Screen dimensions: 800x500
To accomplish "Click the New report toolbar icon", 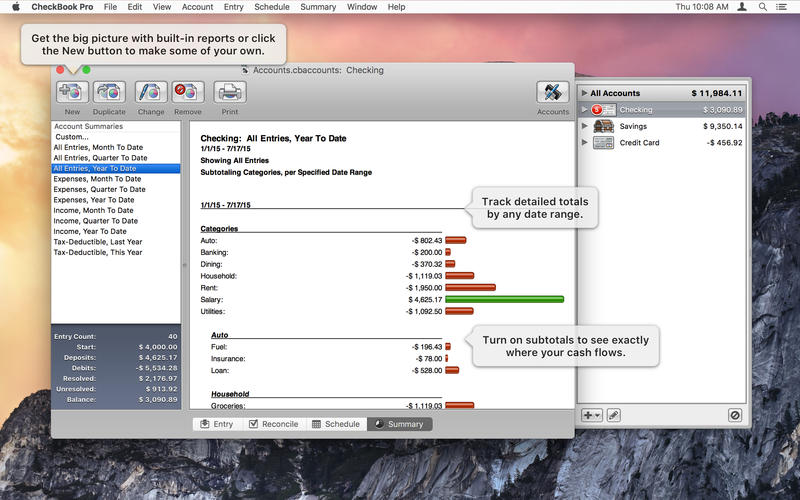I will [x=72, y=92].
